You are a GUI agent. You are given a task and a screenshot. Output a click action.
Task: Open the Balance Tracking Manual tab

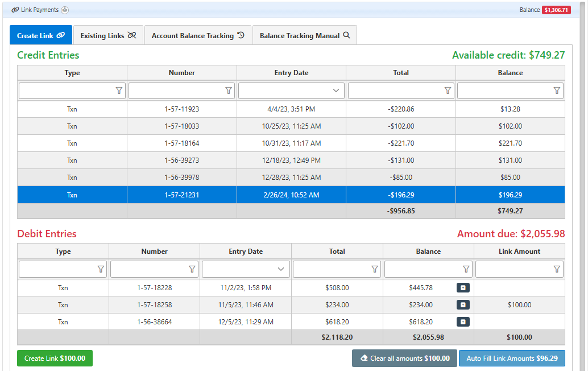tap(304, 35)
